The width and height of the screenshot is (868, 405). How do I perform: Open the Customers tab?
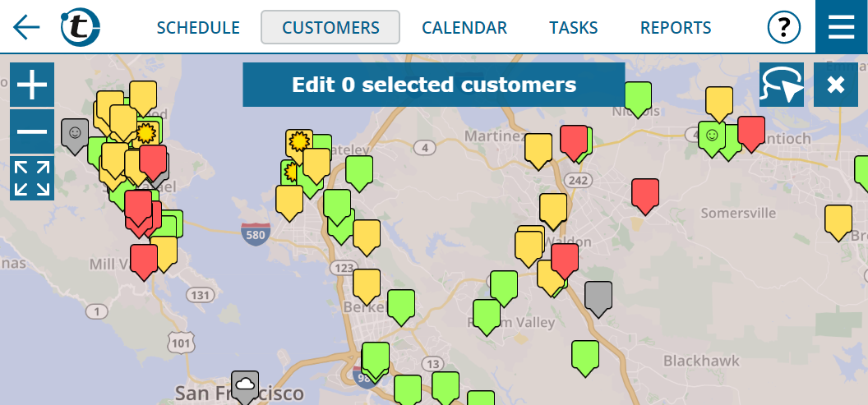pyautogui.click(x=330, y=27)
